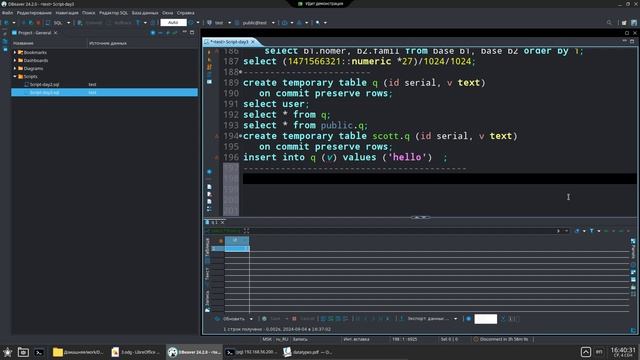Open the terminal icon in taskbar
The height and width of the screenshot is (360, 640).
click(39, 352)
